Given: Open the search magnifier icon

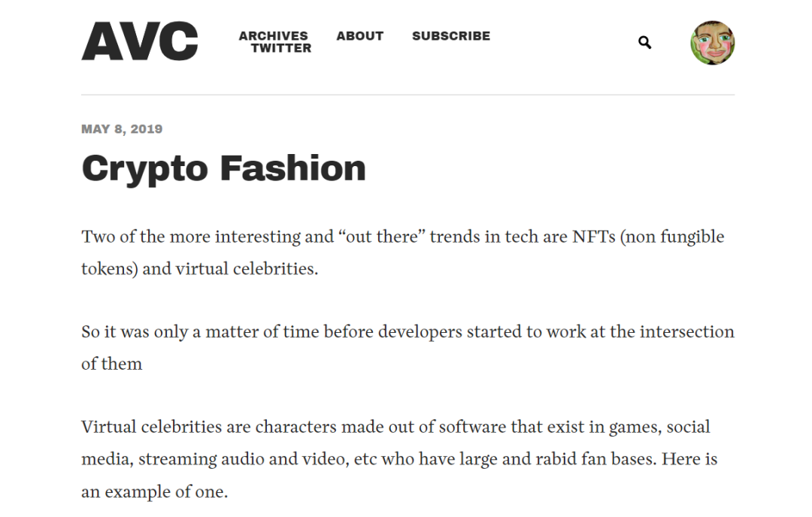Looking at the screenshot, I should tap(645, 42).
